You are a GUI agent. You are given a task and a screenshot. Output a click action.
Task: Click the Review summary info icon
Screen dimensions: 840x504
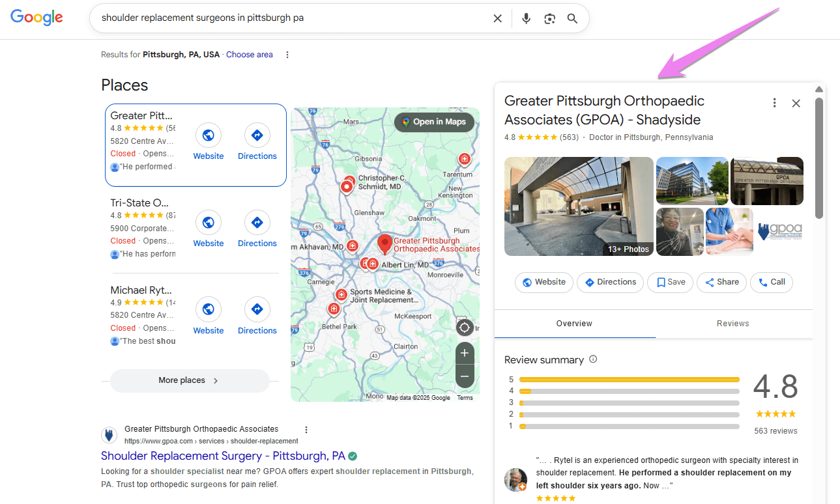[x=592, y=359]
